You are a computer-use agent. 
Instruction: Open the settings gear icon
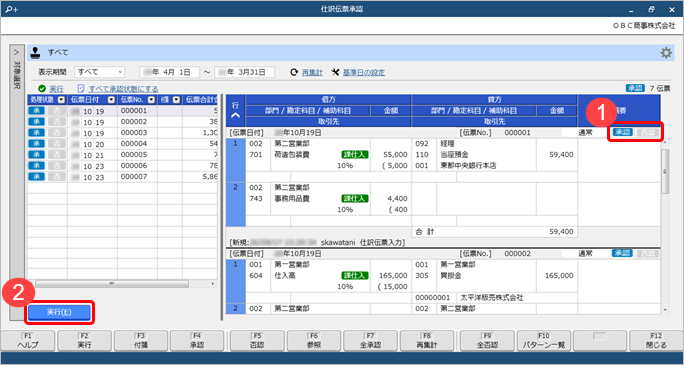[666, 53]
